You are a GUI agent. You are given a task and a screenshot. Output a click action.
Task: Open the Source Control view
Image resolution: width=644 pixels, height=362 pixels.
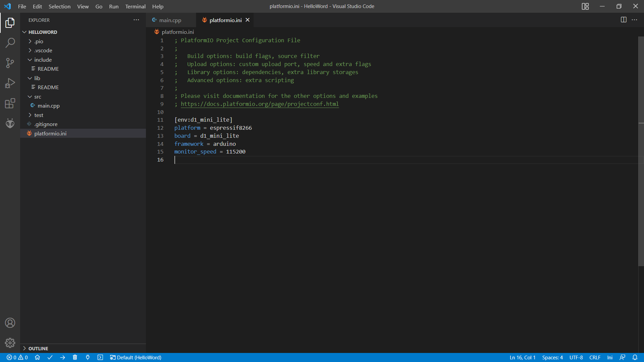[10, 63]
